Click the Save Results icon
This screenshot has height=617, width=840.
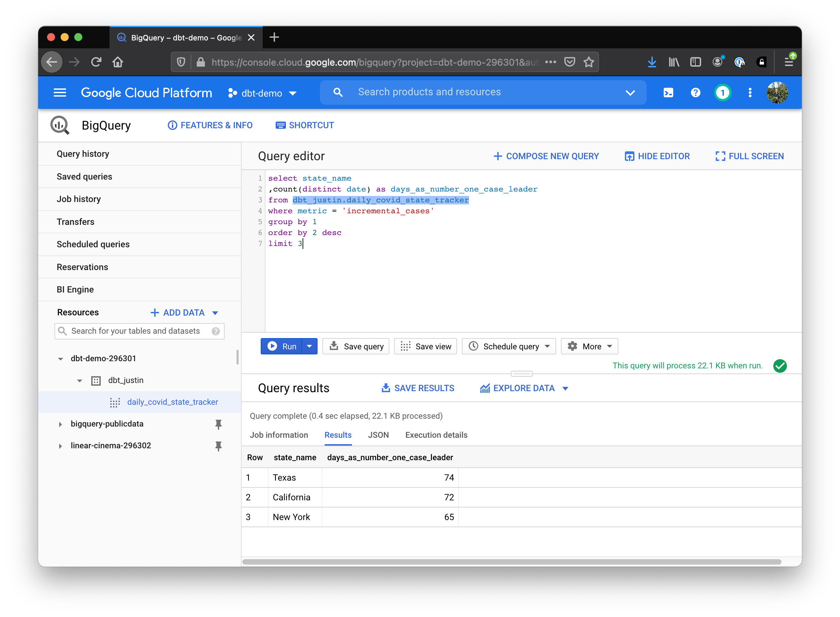pos(385,388)
